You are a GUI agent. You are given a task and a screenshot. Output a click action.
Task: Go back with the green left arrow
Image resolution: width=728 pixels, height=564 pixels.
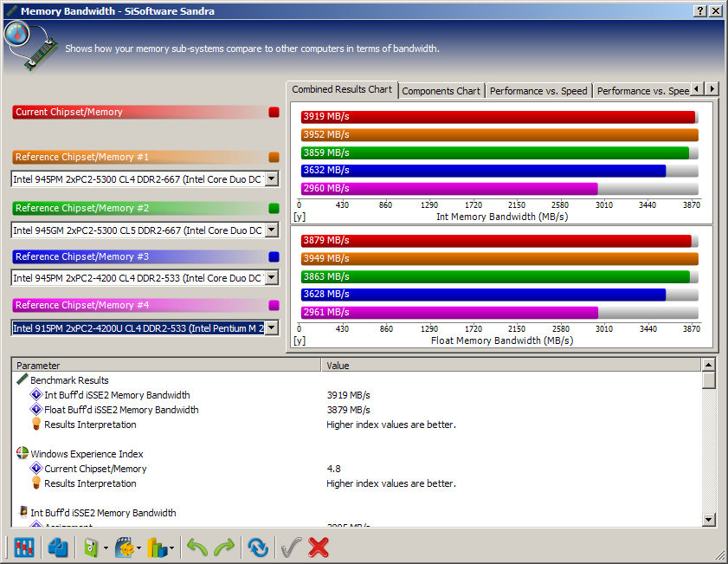click(197, 548)
